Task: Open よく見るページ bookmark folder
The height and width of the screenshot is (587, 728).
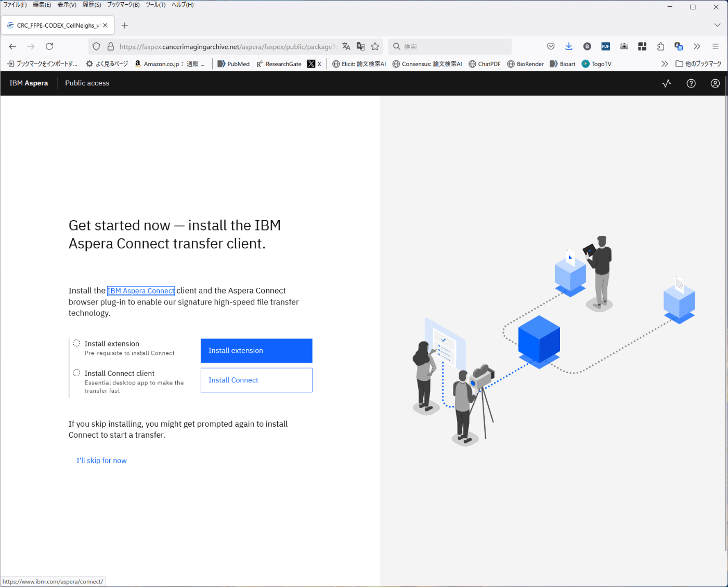Action: 107,64
